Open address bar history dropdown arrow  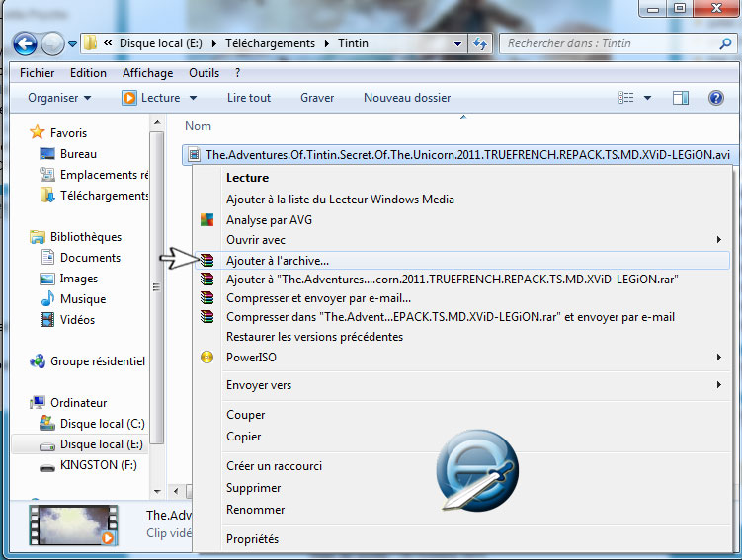(x=457, y=44)
